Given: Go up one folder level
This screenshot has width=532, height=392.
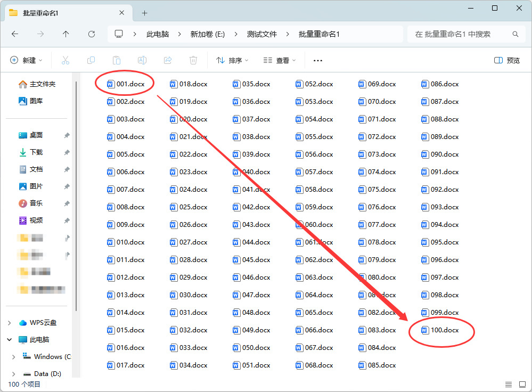Looking at the screenshot, I should tap(66, 34).
